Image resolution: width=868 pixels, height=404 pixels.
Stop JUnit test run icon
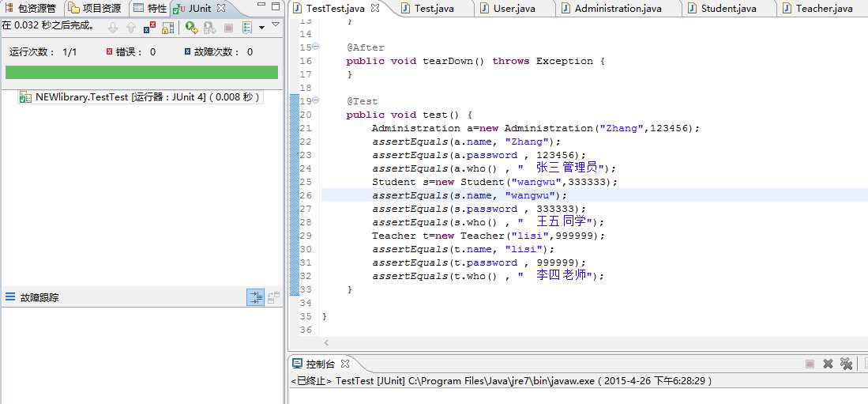pyautogui.click(x=228, y=27)
